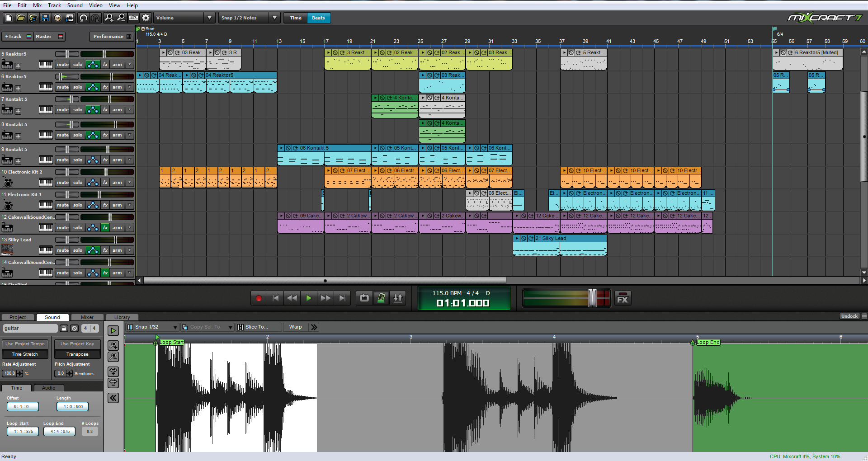Mute the 5 Reaktor5 track
This screenshot has height=461, width=868.
(63, 65)
